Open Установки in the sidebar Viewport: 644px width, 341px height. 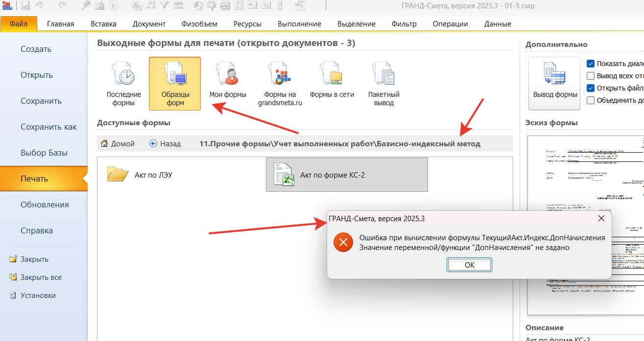33,296
